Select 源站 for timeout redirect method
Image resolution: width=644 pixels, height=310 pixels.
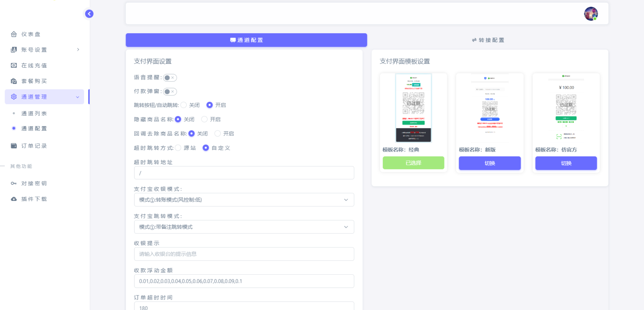point(178,148)
